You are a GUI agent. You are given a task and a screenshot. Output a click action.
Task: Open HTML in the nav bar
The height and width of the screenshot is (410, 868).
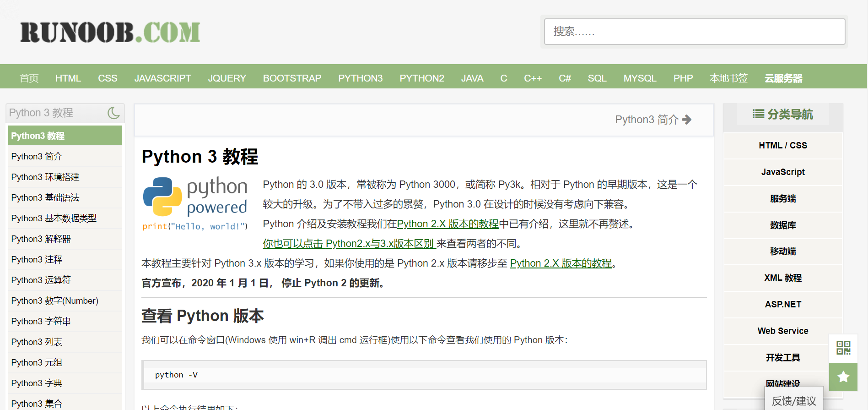[68, 78]
